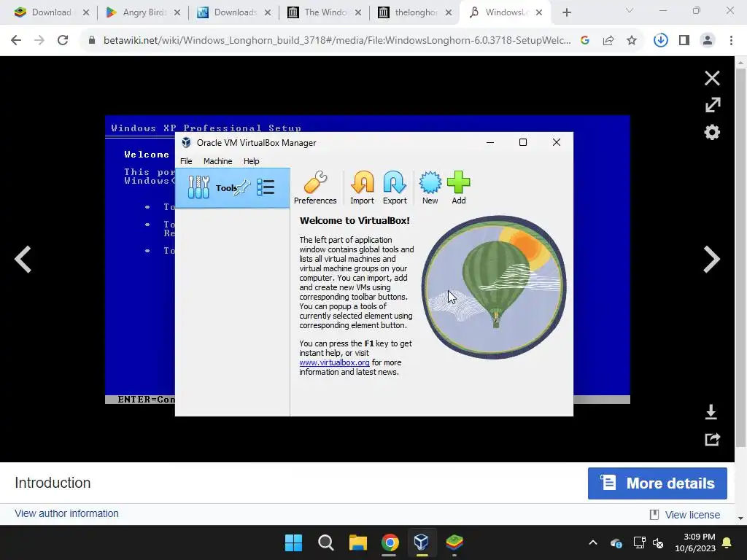Open taskbar clock and date

[695, 542]
